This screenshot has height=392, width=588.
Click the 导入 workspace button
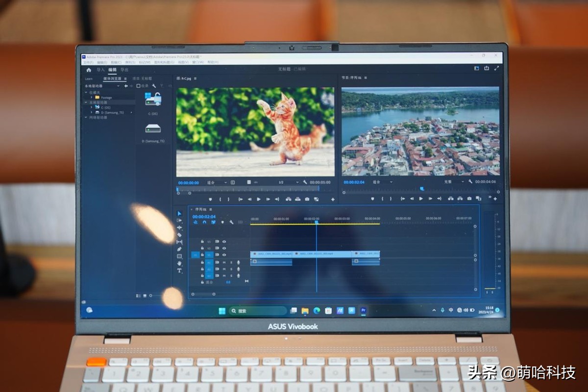tap(100, 70)
